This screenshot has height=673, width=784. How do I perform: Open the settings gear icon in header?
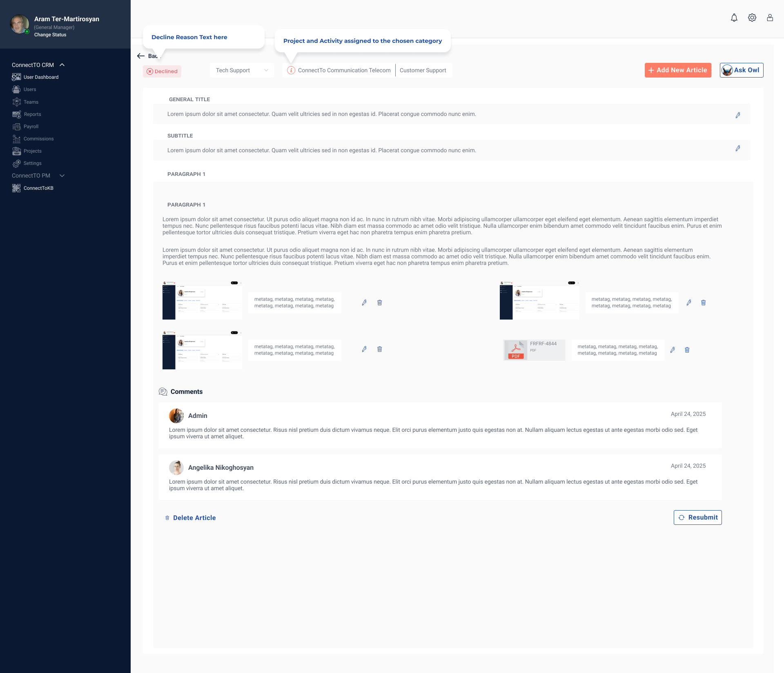(x=752, y=18)
